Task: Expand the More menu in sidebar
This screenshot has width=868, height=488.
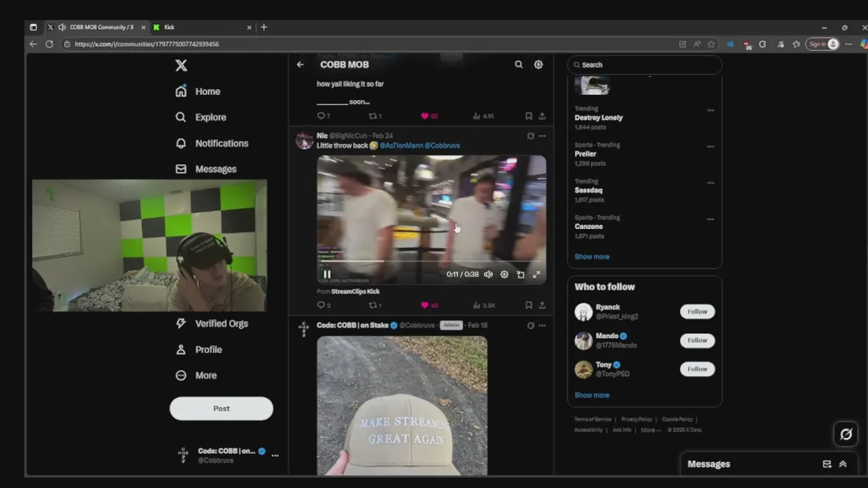Action: [197, 375]
